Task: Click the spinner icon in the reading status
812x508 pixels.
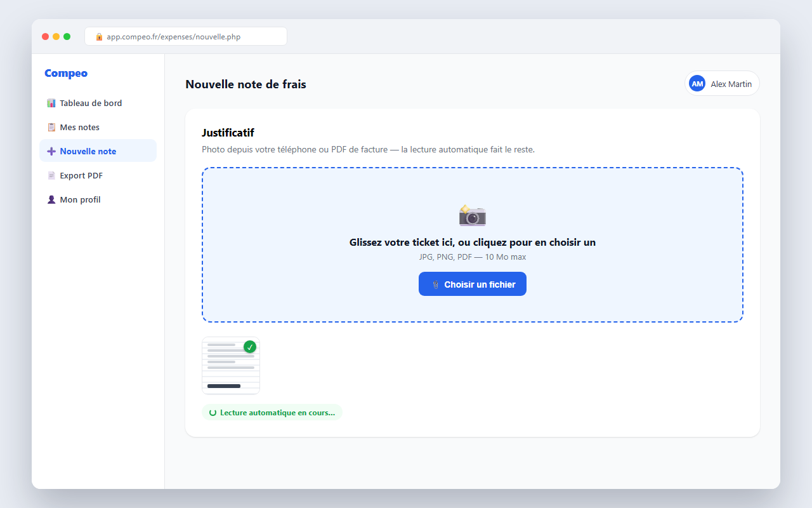Action: pyautogui.click(x=213, y=413)
